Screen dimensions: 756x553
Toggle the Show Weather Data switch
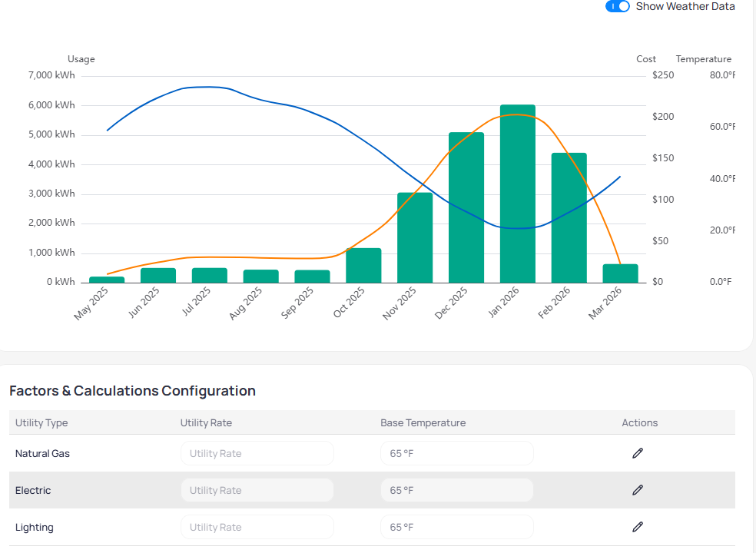(x=618, y=6)
